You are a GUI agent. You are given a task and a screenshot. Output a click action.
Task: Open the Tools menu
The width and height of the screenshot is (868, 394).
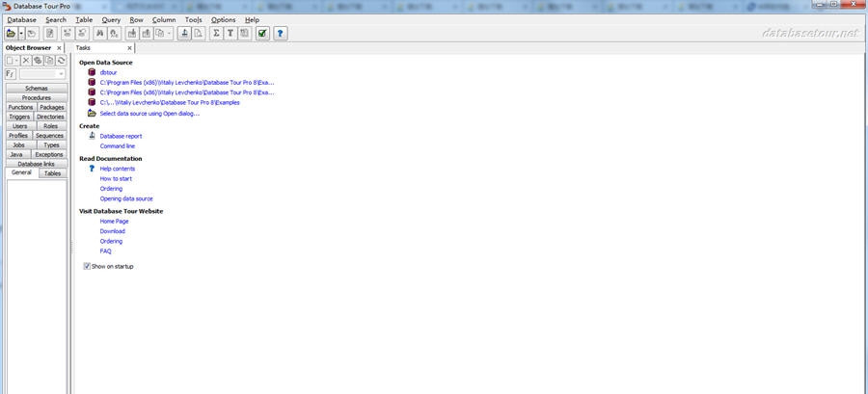click(193, 19)
